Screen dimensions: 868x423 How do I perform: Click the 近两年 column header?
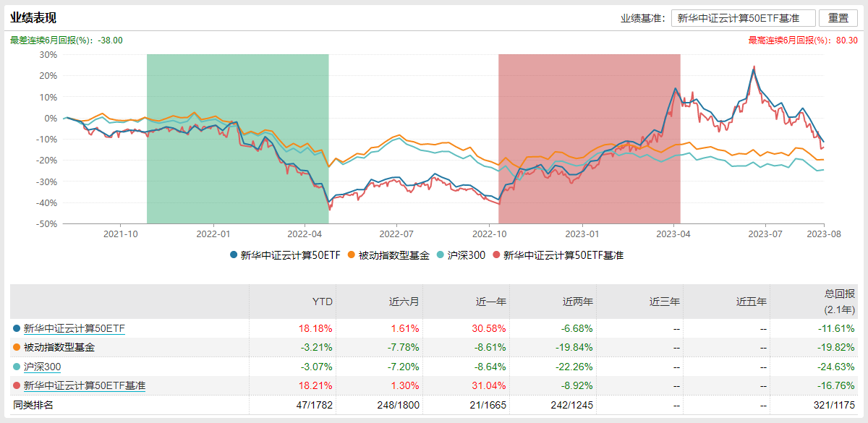[x=579, y=302]
